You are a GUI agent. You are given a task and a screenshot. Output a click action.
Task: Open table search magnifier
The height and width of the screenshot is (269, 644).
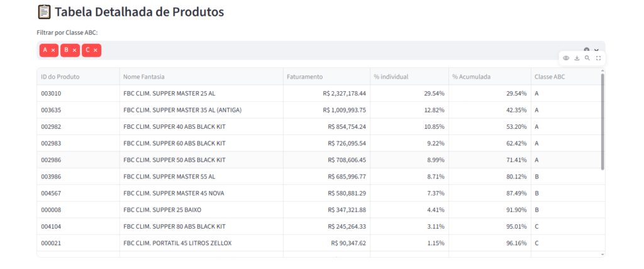pos(587,58)
